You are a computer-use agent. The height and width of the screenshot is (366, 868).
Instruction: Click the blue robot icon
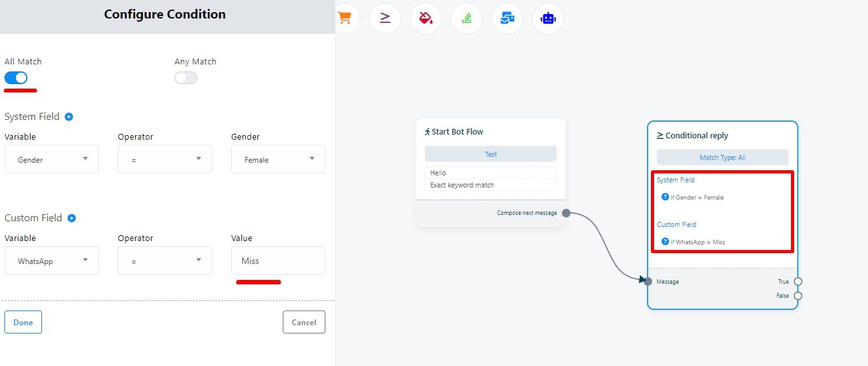click(x=548, y=18)
